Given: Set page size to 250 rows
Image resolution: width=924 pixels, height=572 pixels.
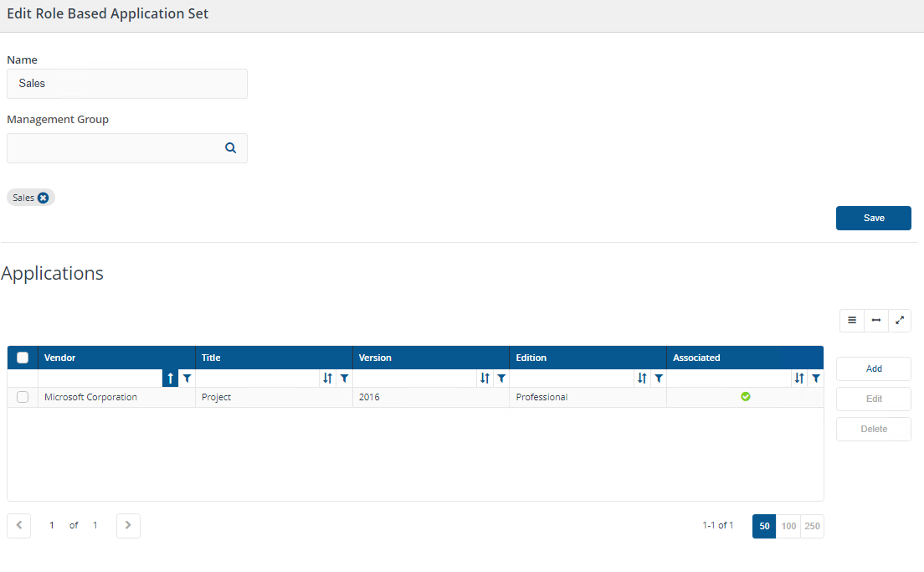Looking at the screenshot, I should click(x=812, y=526).
